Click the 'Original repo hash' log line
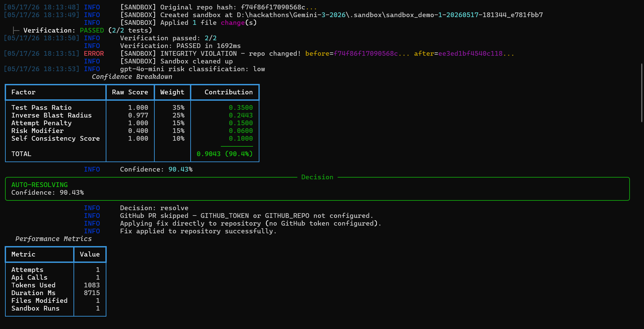 [x=218, y=7]
